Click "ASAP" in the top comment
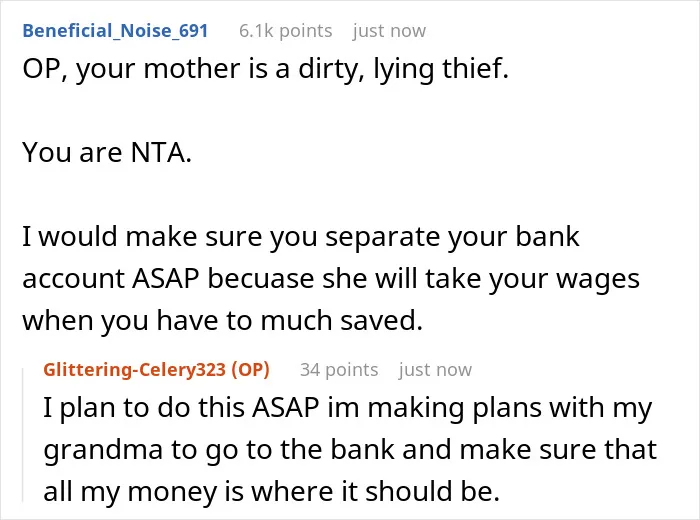Screen dimensions: 700x520 pyautogui.click(x=165, y=279)
